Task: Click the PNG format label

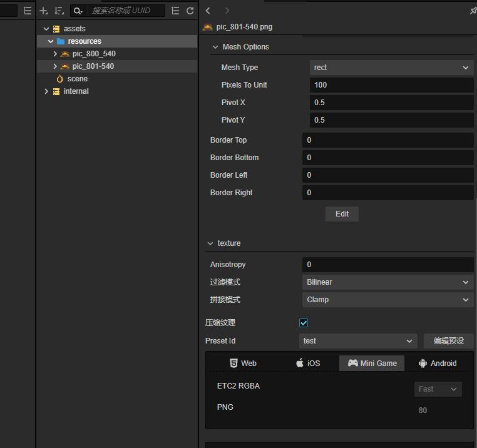Action: pos(225,407)
